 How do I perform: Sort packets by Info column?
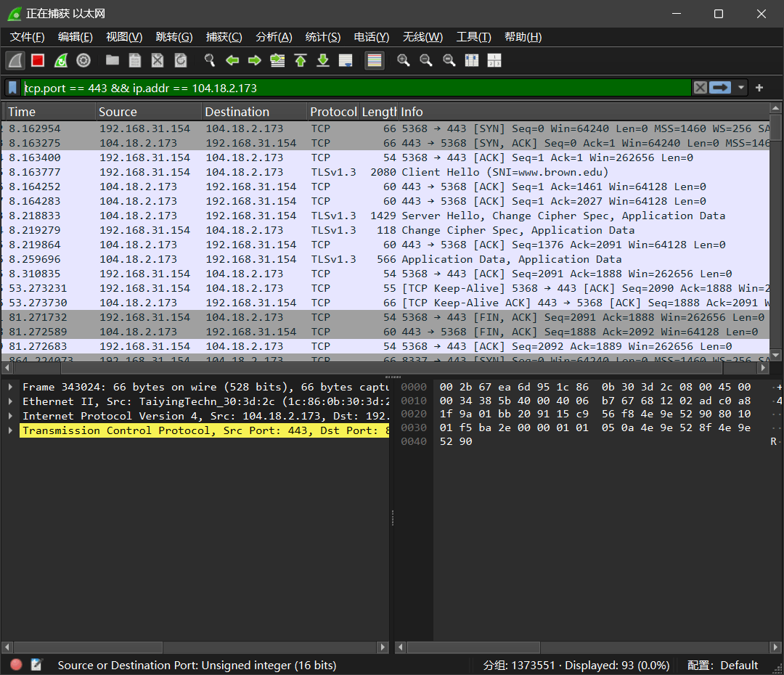(584, 112)
